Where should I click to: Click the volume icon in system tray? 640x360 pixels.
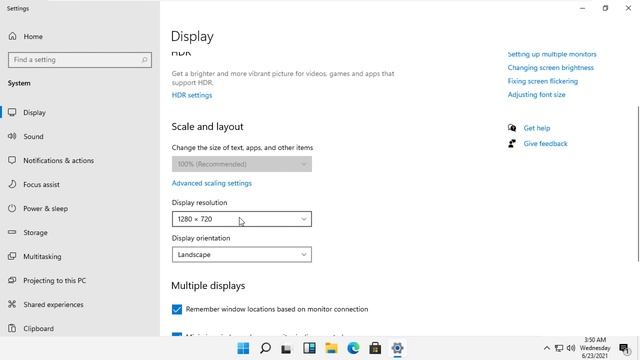571,348
